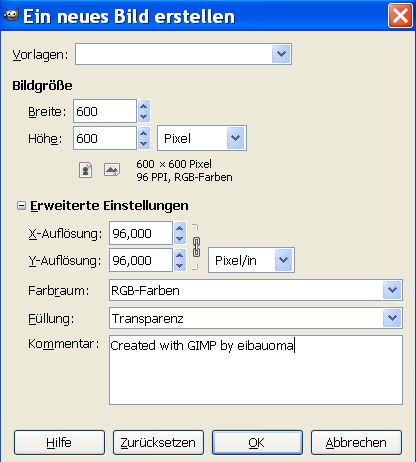
Task: Increase X-Auflösung with up arrow
Action: (x=180, y=228)
